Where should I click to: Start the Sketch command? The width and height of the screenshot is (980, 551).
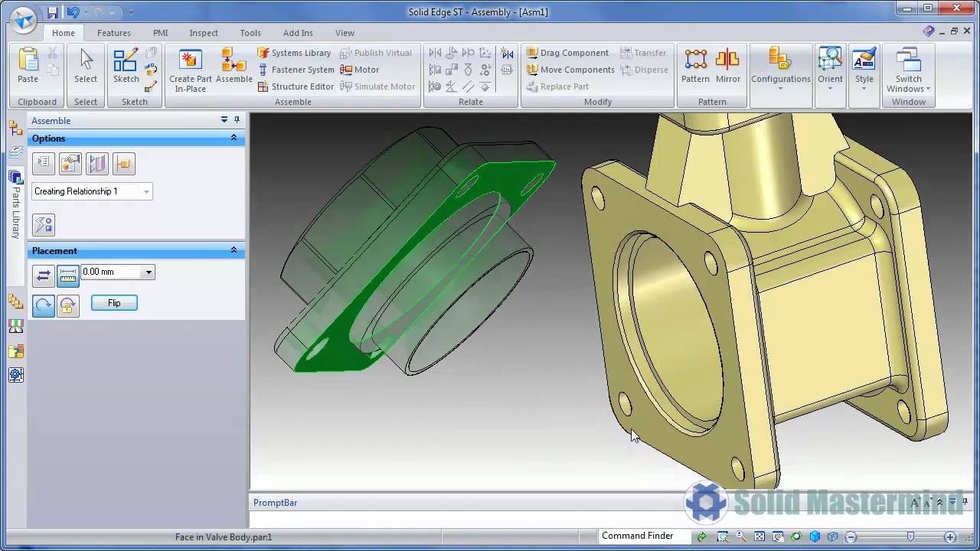(126, 66)
